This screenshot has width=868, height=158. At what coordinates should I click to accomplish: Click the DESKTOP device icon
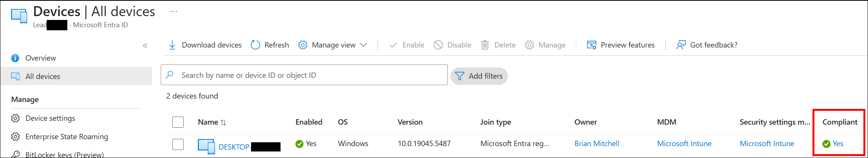pyautogui.click(x=206, y=146)
